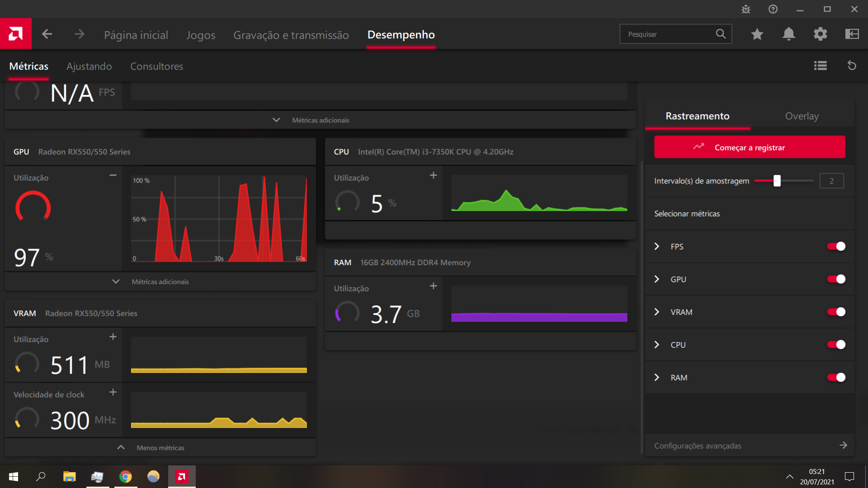This screenshot has width=868, height=488.
Task: Expand CPU Utilização with plus icon
Action: coord(433,175)
